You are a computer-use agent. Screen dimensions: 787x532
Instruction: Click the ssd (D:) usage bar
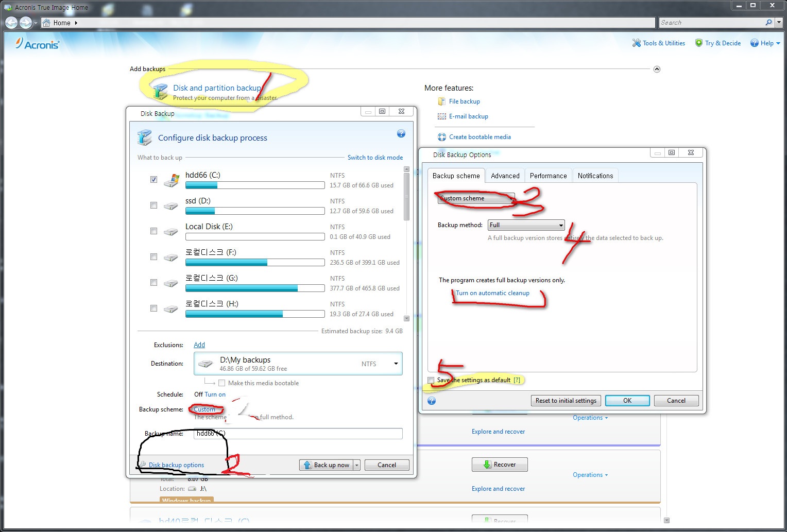click(x=255, y=211)
